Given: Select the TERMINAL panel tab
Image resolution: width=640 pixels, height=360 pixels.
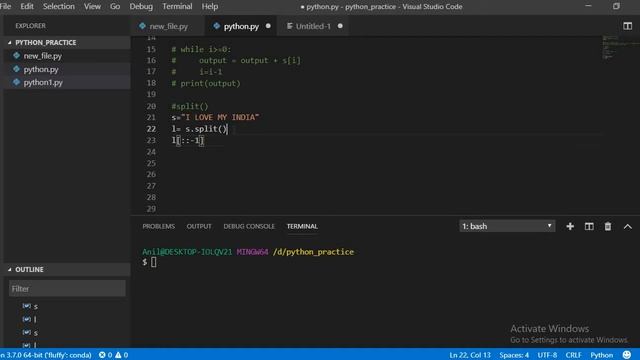Looking at the screenshot, I should point(302,226).
